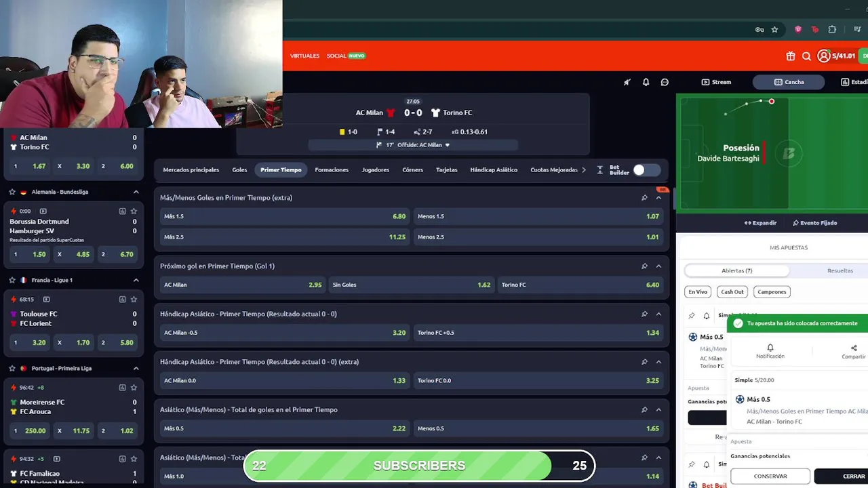Collapse the Francia - Ligue 1 league section
The image size is (868, 488).
pos(136,280)
